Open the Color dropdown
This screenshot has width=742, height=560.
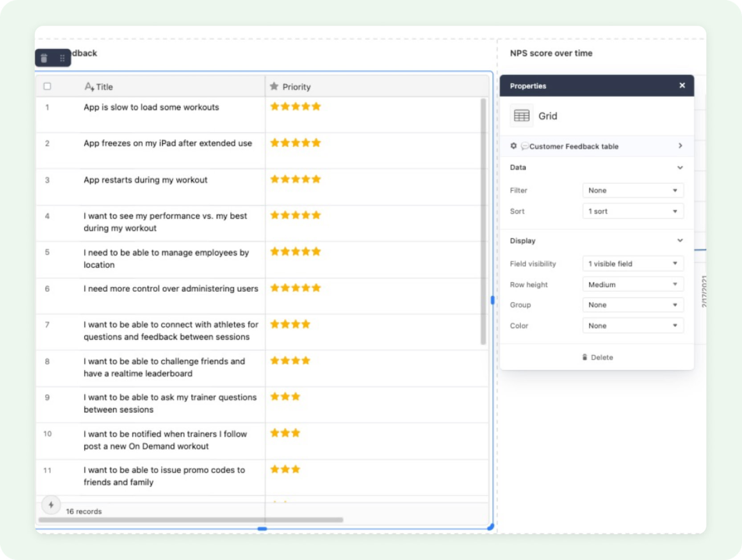pos(632,325)
